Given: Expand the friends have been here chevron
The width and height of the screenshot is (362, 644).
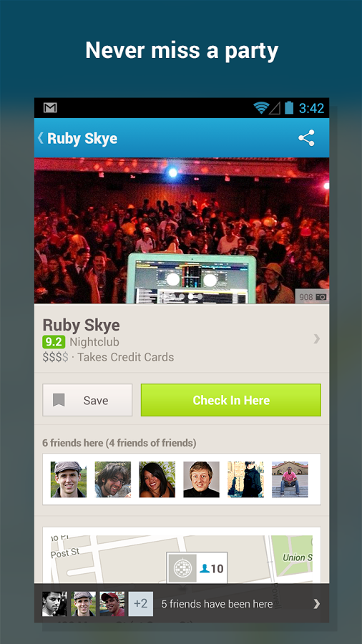Looking at the screenshot, I should point(316,604).
